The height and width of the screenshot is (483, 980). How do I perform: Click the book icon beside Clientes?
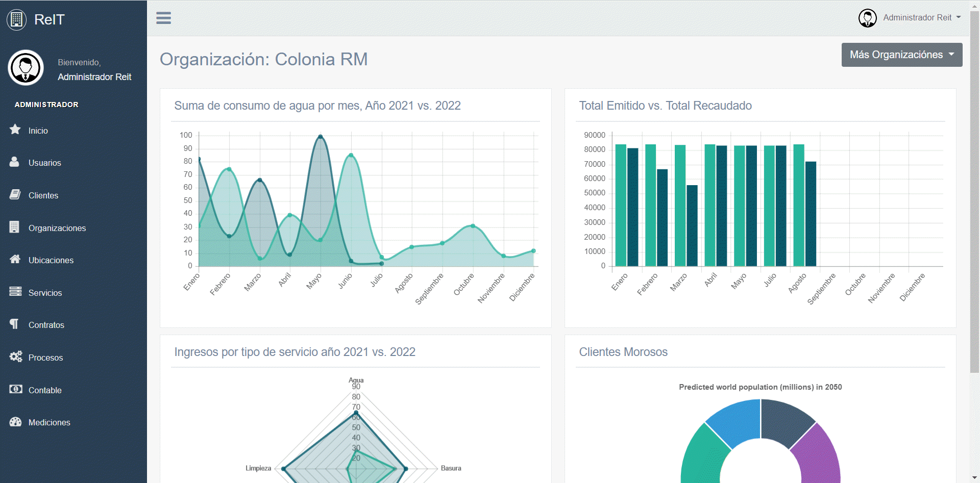(15, 195)
